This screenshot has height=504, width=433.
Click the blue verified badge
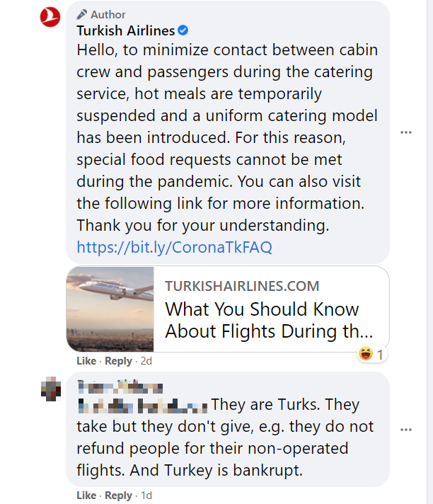(183, 30)
